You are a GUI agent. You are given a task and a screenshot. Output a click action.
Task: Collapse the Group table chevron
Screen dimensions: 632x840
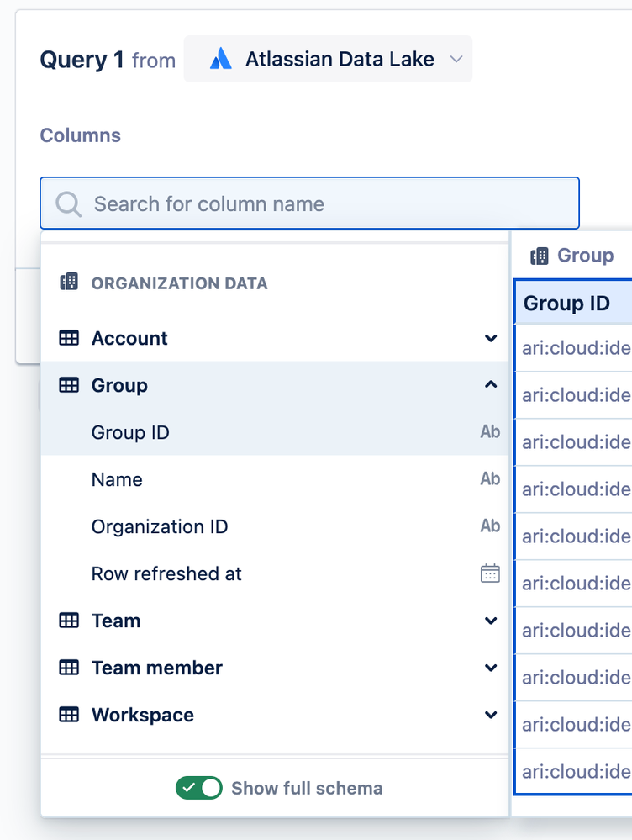point(491,385)
